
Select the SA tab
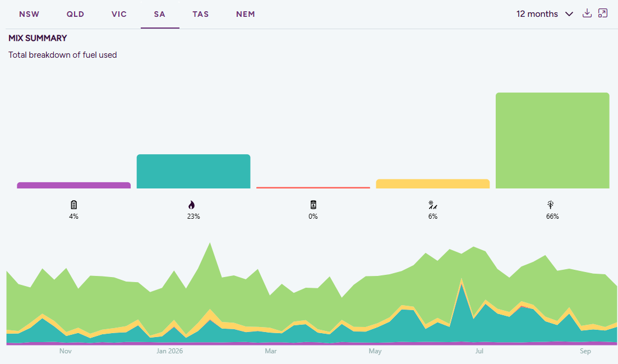pos(160,14)
